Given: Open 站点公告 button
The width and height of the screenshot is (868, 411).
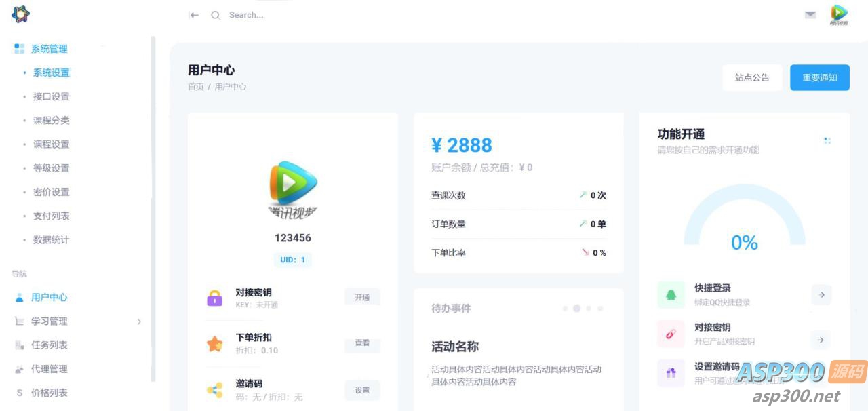Looking at the screenshot, I should [x=752, y=77].
